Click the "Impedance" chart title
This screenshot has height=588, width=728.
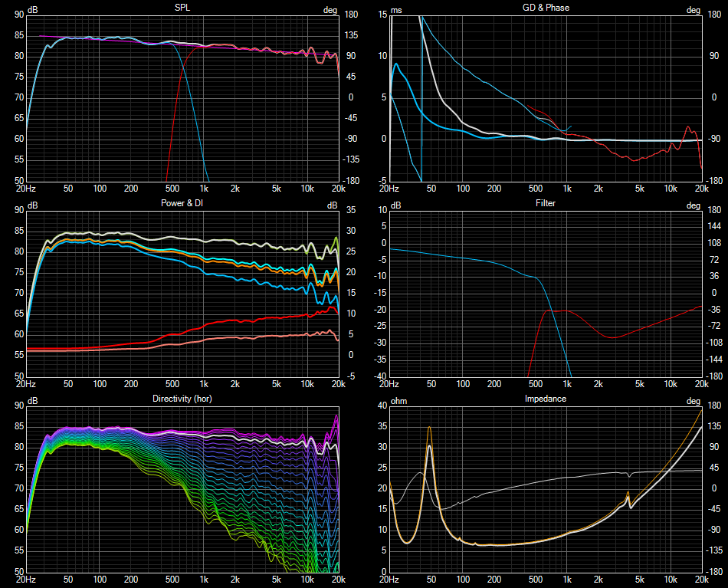[x=546, y=399]
